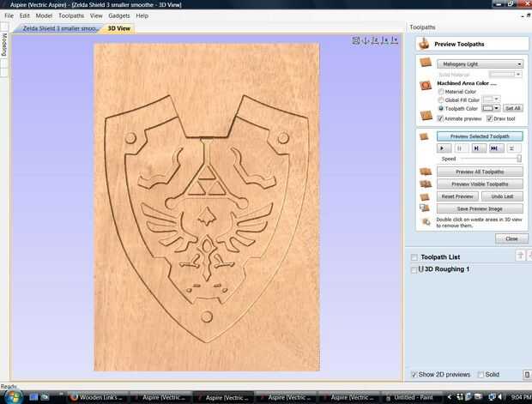532x404 pixels.
Task: Skip to the end of the simulation
Action: 496,148
